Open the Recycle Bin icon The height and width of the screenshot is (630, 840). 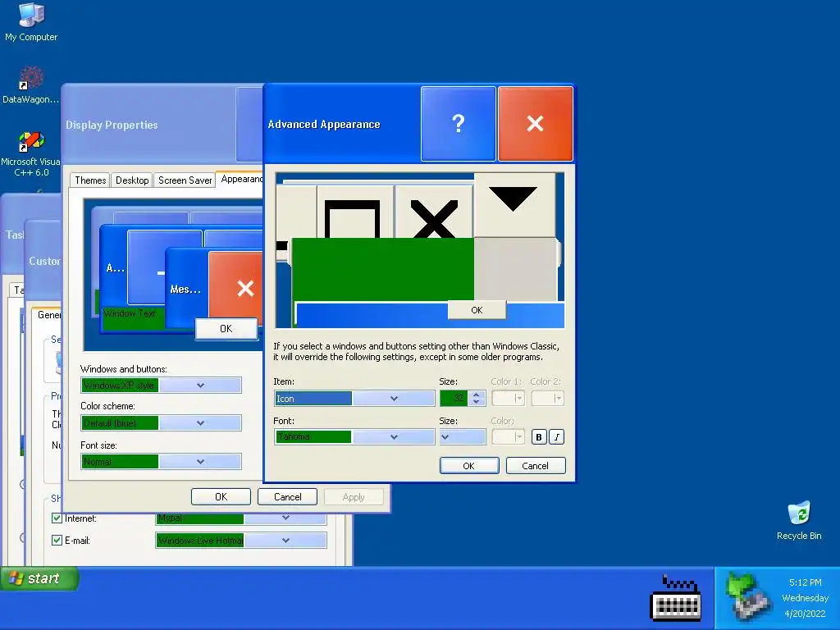[799, 520]
